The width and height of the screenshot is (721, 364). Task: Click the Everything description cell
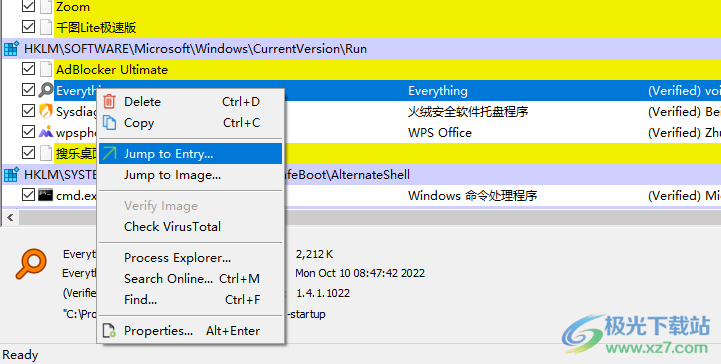point(438,91)
